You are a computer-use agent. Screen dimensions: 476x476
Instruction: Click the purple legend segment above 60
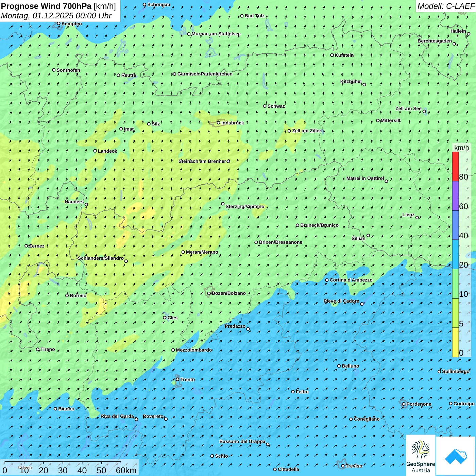coord(455,195)
